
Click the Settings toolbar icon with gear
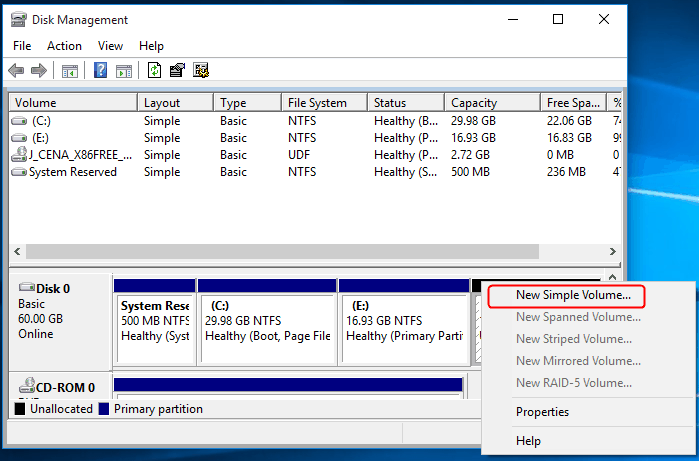(201, 70)
